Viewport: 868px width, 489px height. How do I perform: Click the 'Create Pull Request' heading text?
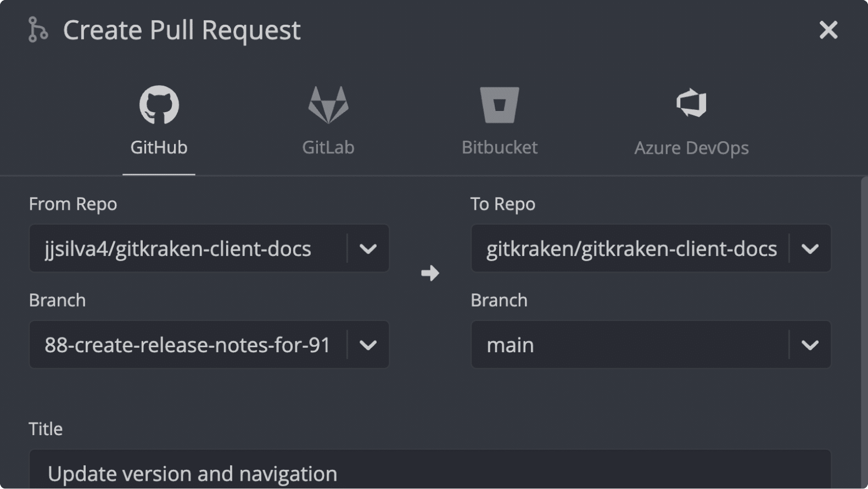coord(182,30)
